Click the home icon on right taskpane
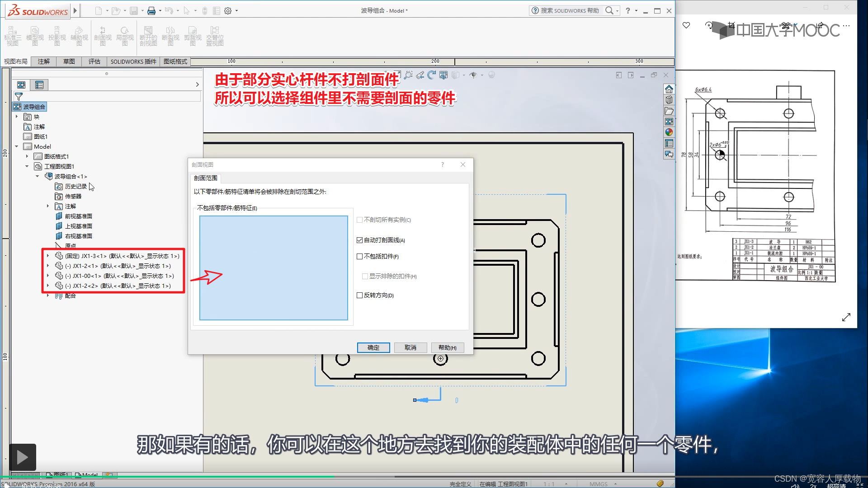 669,89
